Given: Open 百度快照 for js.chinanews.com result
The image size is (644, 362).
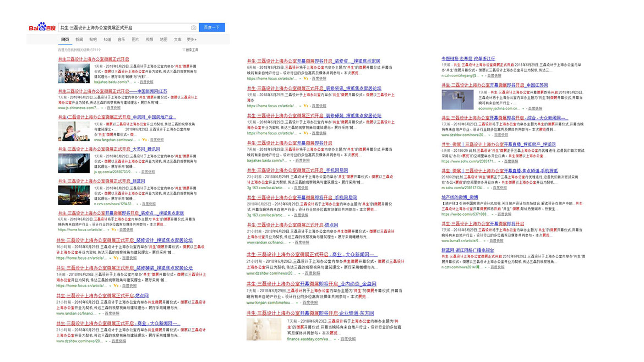Looking at the screenshot, I should [x=114, y=108].
